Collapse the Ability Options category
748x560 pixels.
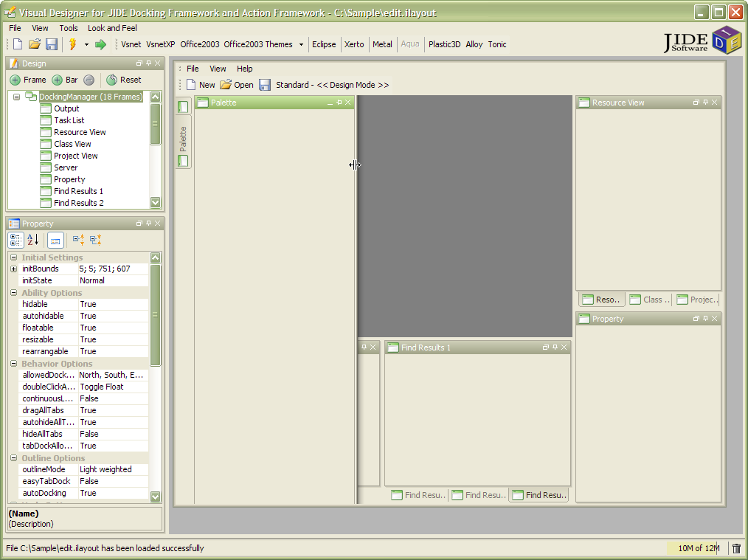click(14, 293)
